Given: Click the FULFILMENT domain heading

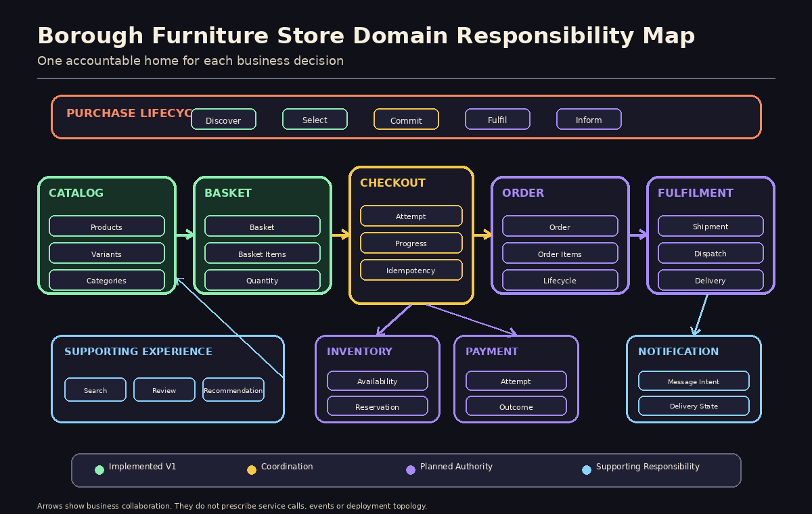Looking at the screenshot, I should pos(696,193).
